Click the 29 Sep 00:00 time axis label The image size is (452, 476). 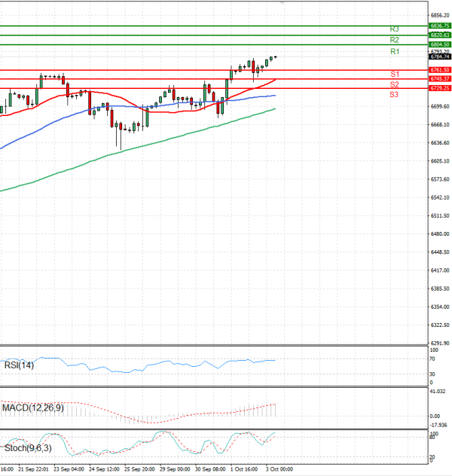coord(174,468)
